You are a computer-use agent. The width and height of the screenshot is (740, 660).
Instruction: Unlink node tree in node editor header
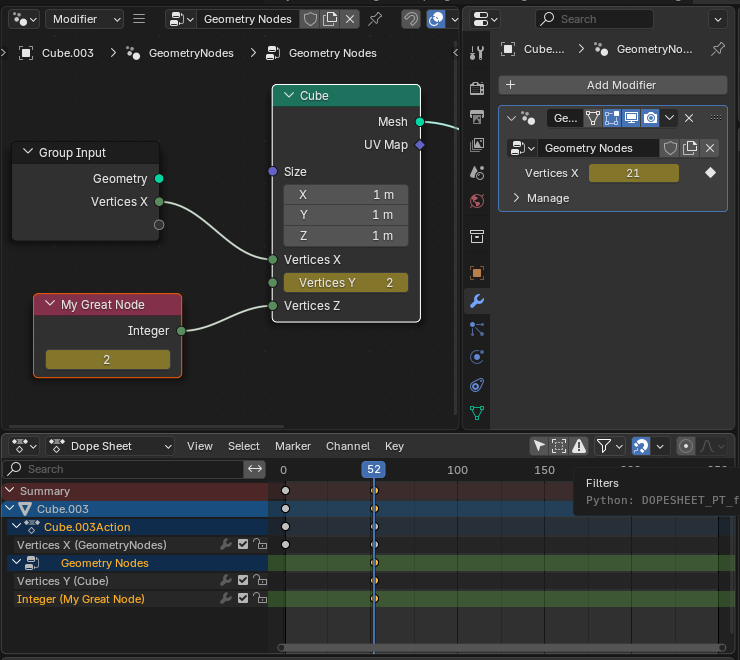[x=350, y=19]
